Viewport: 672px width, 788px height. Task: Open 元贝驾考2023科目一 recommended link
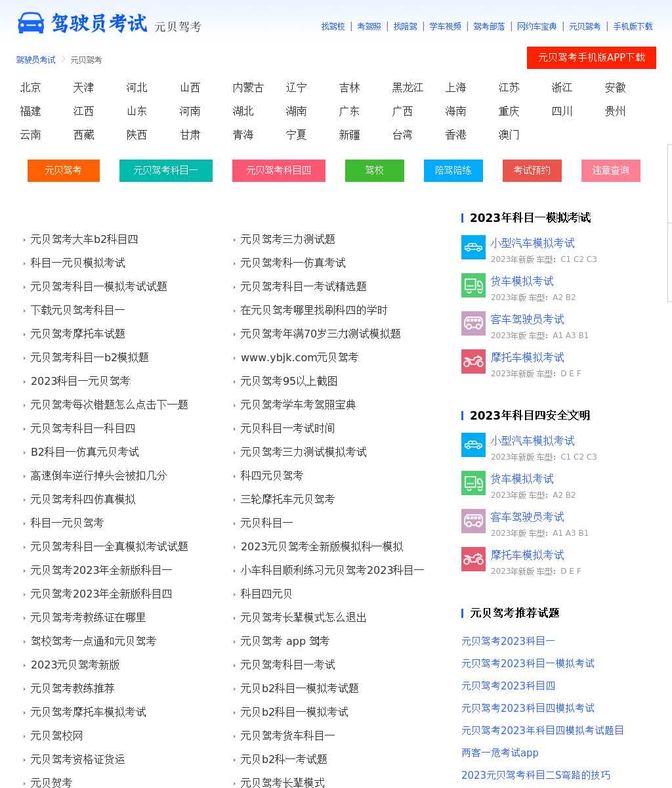click(508, 641)
